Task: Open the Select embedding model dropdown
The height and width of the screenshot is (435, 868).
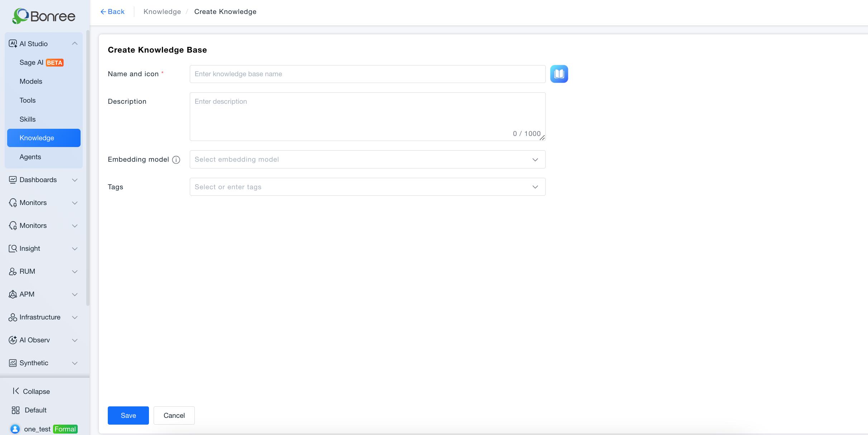Action: 367,160
